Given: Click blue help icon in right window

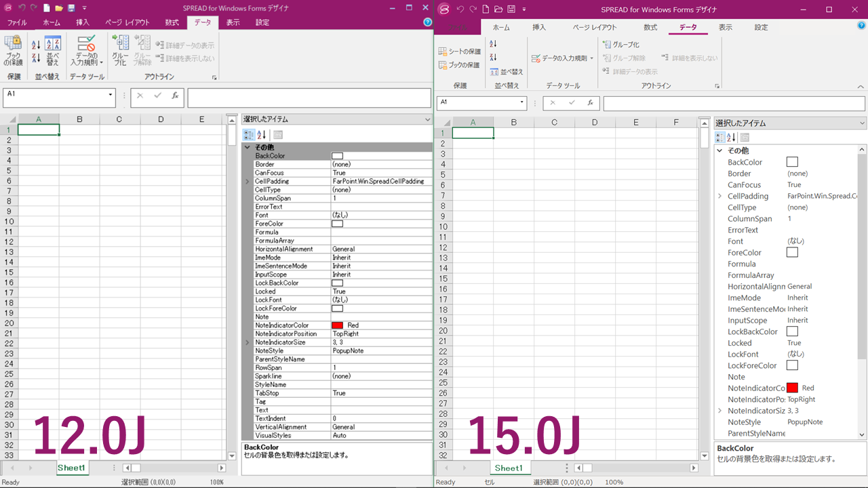Looking at the screenshot, I should pyautogui.click(x=860, y=24).
